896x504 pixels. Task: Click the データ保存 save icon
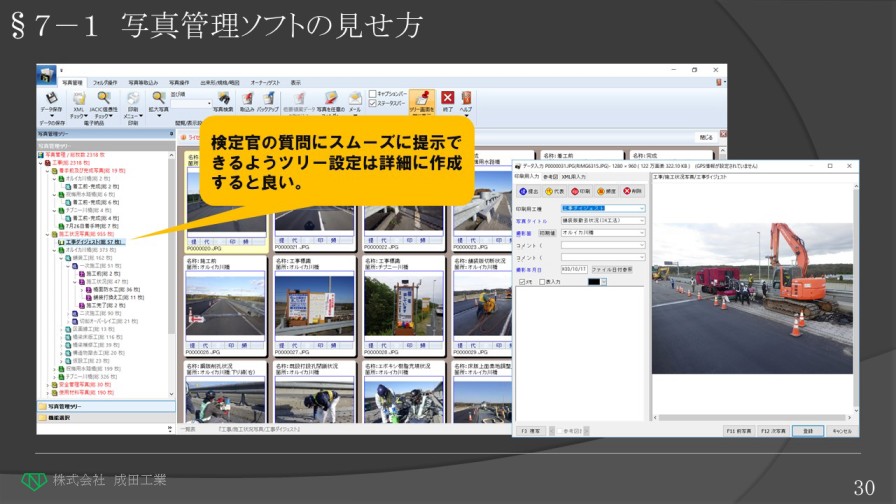(51, 101)
